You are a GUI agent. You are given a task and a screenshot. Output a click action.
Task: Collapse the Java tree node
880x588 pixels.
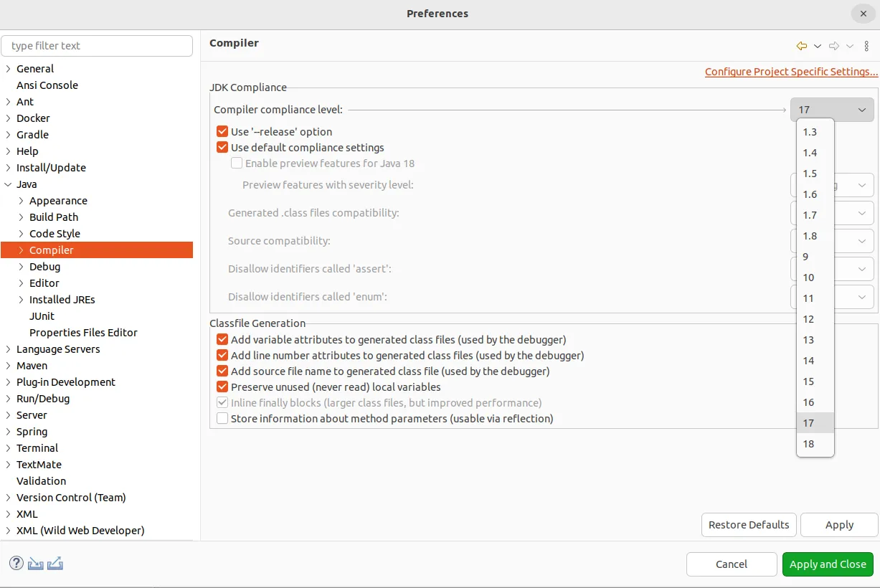pos(8,184)
